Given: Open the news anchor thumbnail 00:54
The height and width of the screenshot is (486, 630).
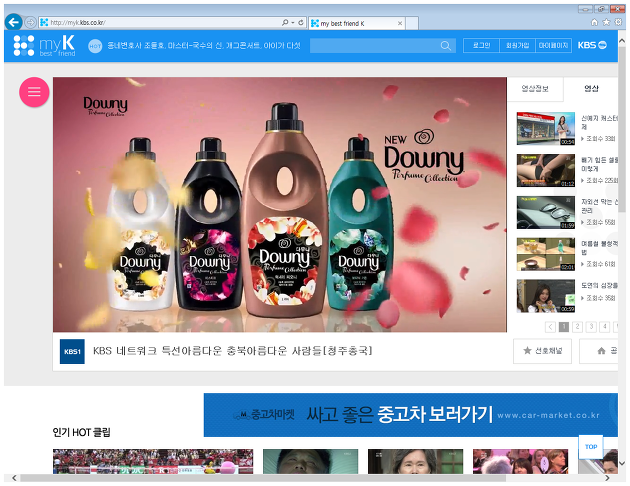Looking at the screenshot, I should [546, 129].
